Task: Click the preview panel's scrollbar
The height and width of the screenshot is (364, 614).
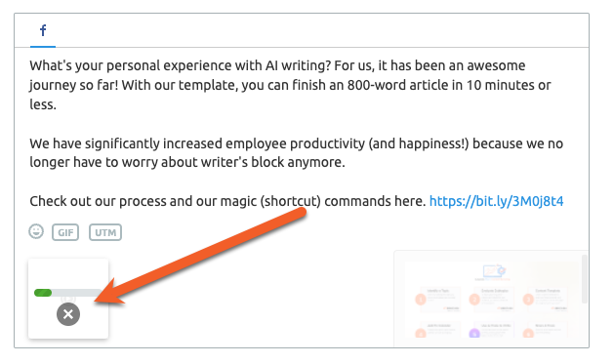Action: point(585,279)
